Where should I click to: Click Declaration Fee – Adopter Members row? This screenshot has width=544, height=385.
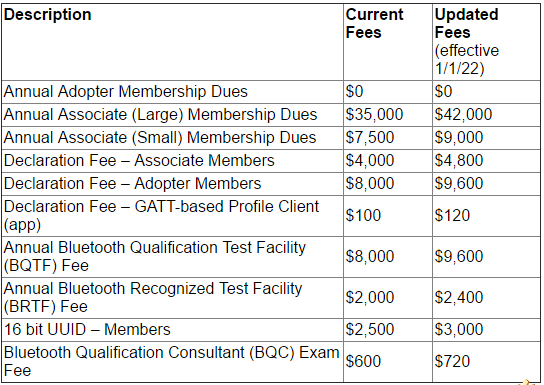[x=271, y=183]
